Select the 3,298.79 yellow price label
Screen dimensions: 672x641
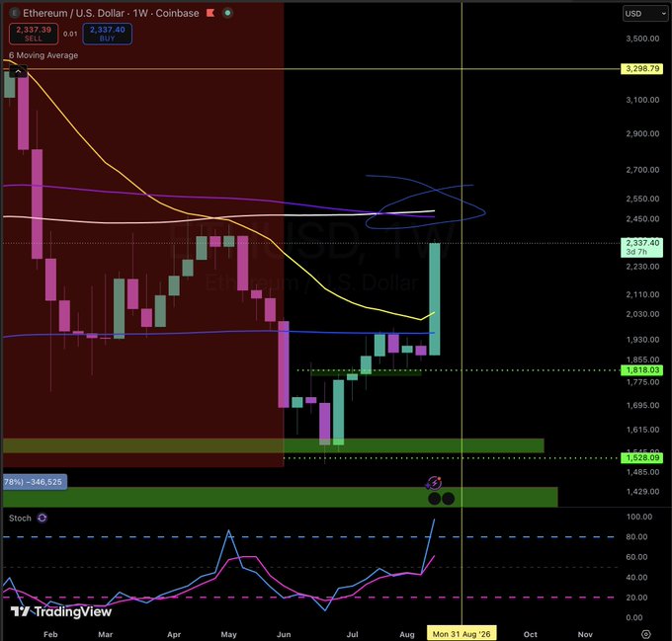click(x=642, y=69)
